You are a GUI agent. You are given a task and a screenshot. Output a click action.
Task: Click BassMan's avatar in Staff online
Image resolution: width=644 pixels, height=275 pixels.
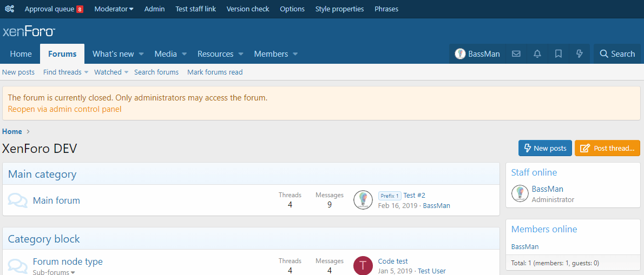pyautogui.click(x=520, y=193)
